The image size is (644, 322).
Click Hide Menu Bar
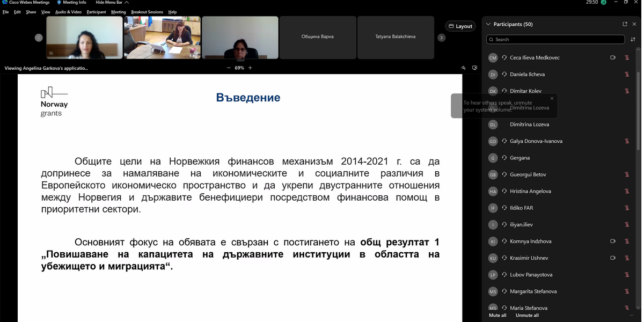coord(112,3)
